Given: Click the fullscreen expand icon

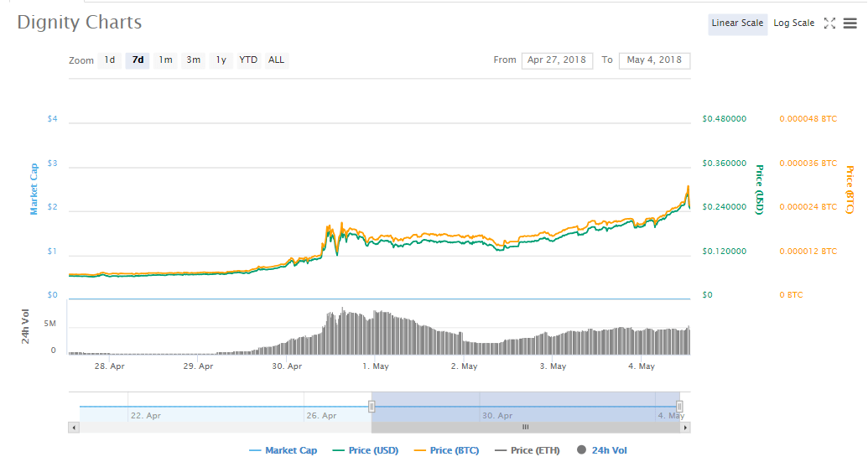Looking at the screenshot, I should pyautogui.click(x=829, y=23).
